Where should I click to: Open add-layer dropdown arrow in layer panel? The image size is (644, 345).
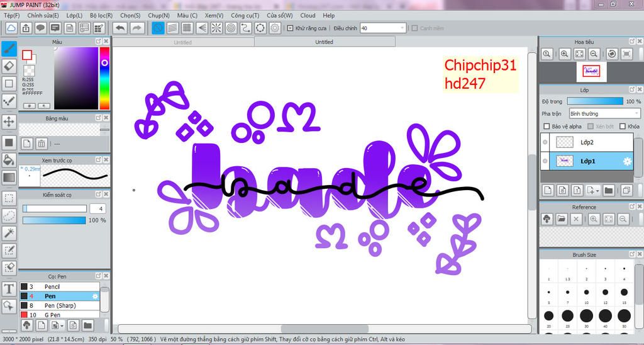pos(597,190)
